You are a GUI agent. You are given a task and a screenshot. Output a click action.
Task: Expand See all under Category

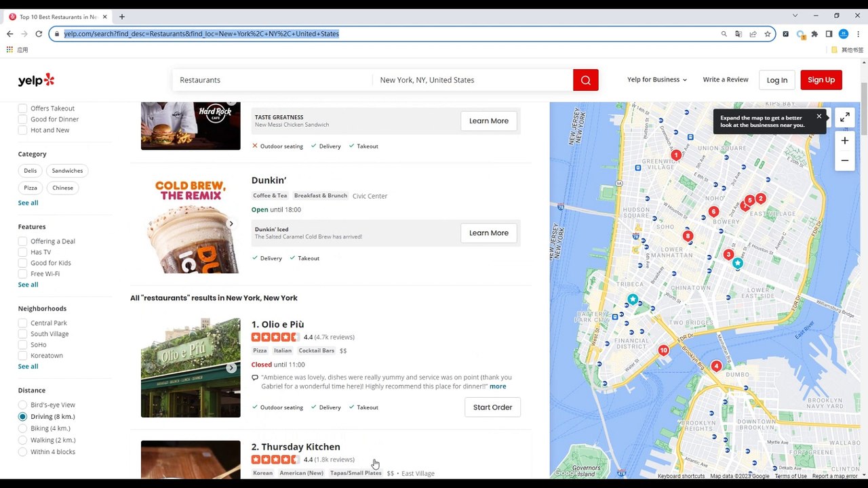(x=28, y=203)
